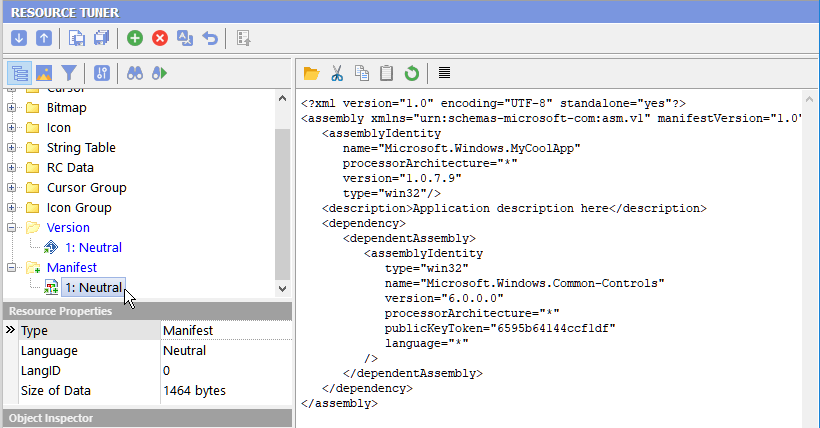This screenshot has height=428, width=820.
Task: Click the blue down arrow toolbar icon
Action: point(19,38)
